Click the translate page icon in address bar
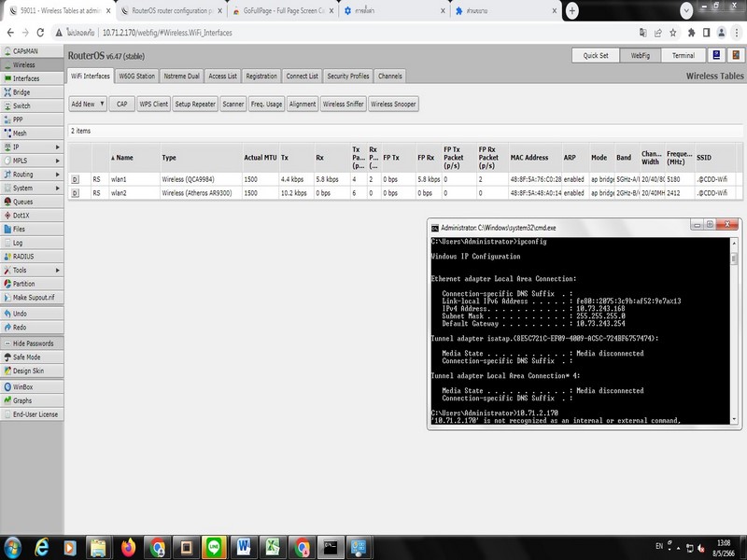747x560 pixels. pos(643,33)
